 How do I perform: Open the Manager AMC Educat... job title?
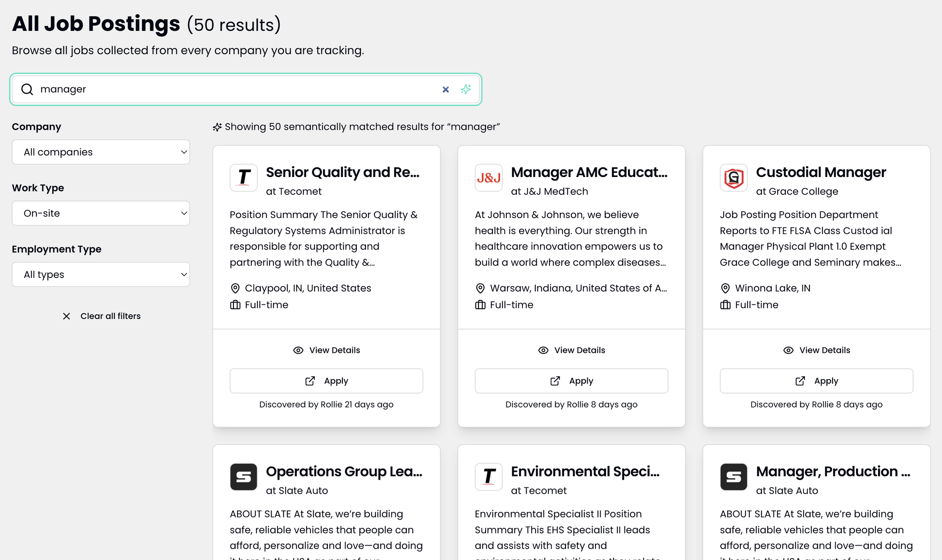(589, 172)
